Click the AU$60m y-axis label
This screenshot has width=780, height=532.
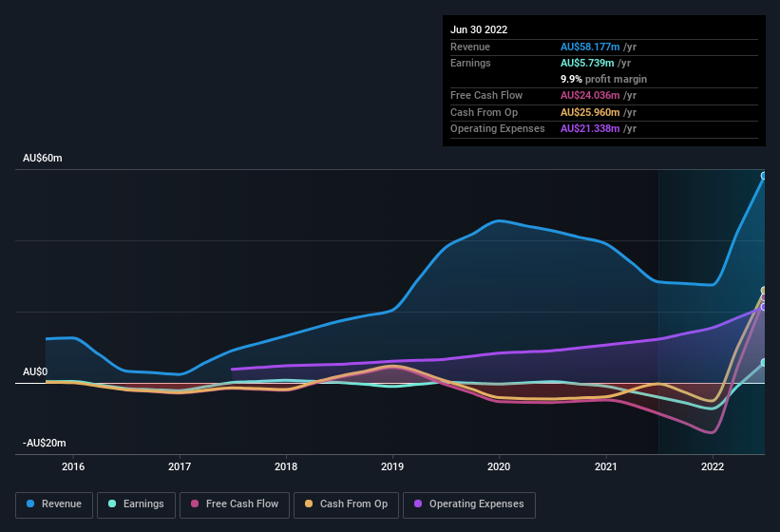pos(43,159)
